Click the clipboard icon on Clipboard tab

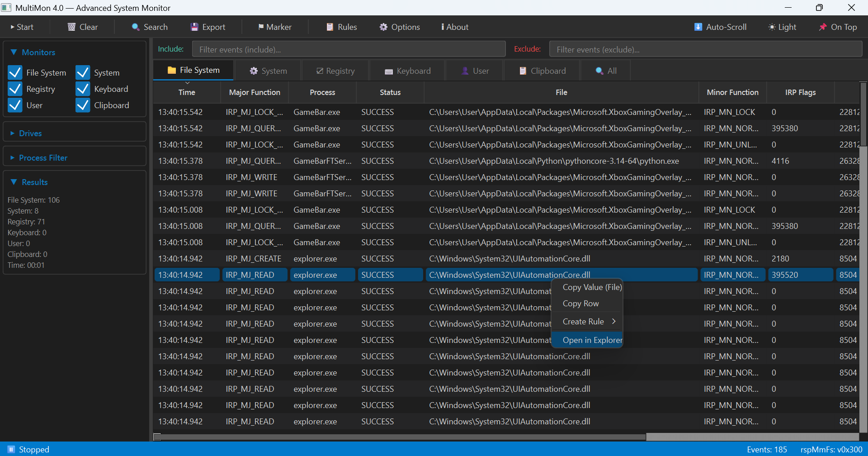point(523,71)
